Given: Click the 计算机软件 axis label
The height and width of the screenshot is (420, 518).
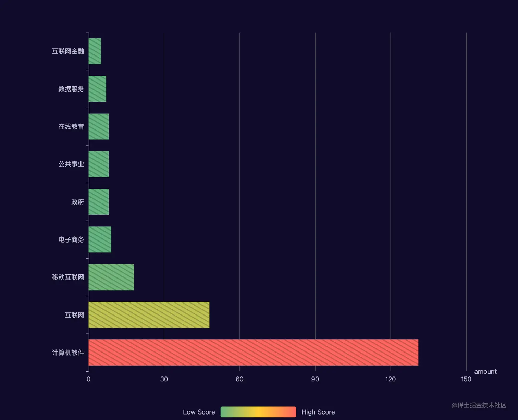Looking at the screenshot, I should pyautogui.click(x=68, y=353).
